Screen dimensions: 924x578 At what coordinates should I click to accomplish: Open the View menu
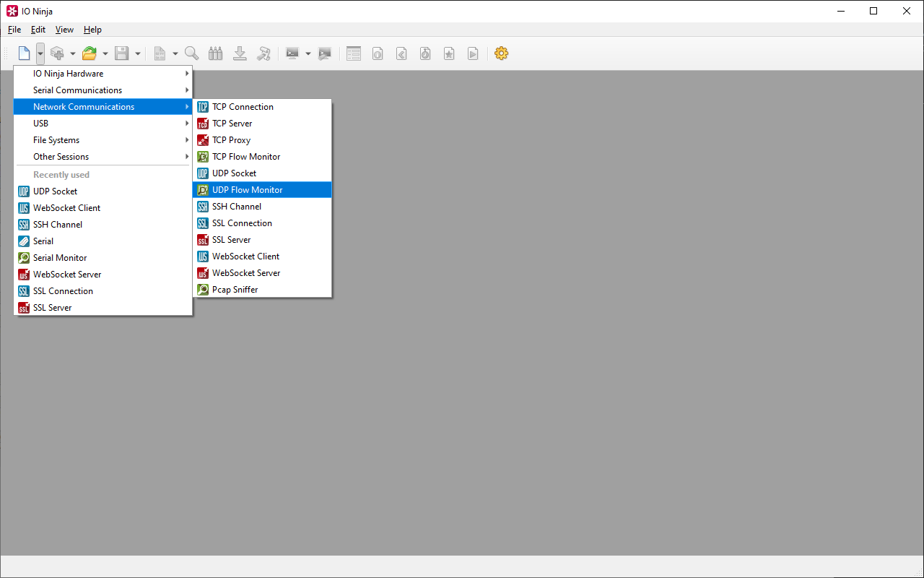coord(65,30)
